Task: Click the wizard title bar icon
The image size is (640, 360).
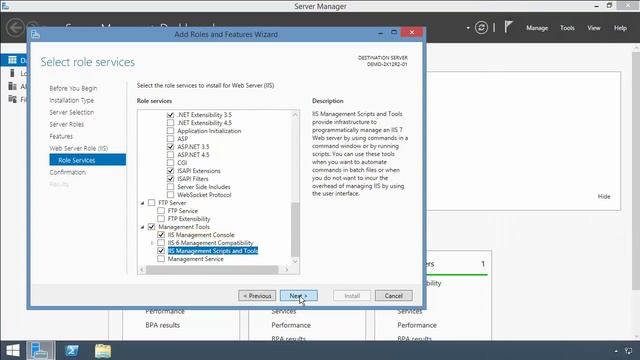Action: (36, 34)
